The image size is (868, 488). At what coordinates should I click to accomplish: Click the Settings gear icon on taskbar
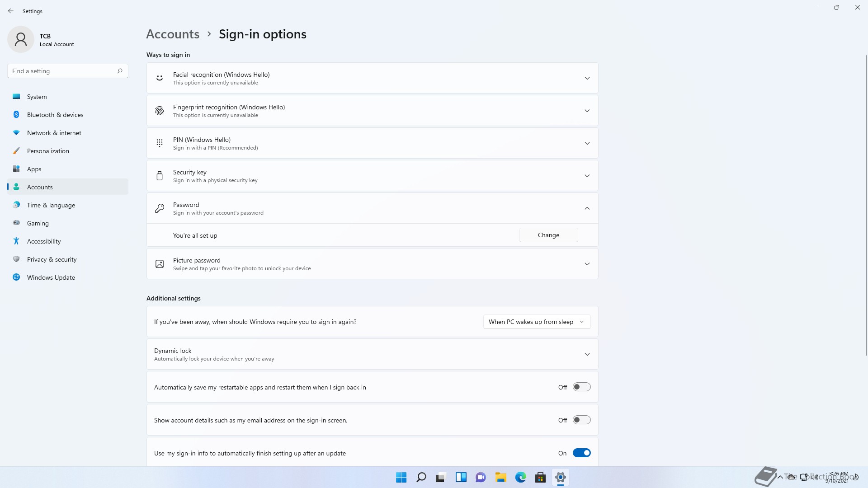560,478
